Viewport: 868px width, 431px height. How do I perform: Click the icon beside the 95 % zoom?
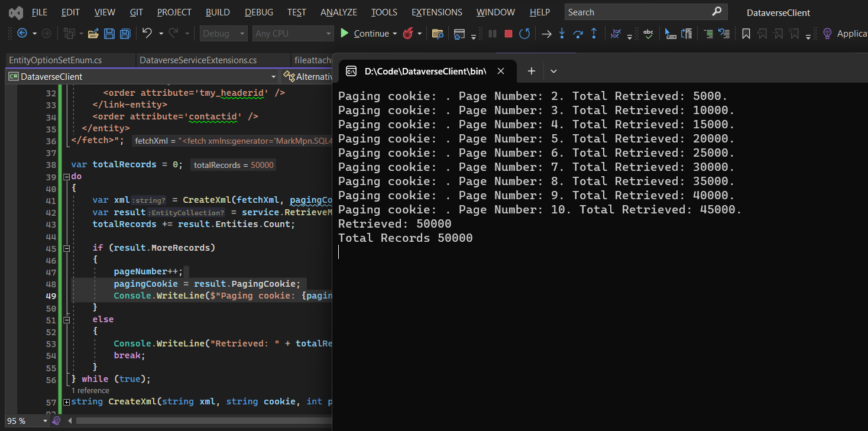point(57,421)
